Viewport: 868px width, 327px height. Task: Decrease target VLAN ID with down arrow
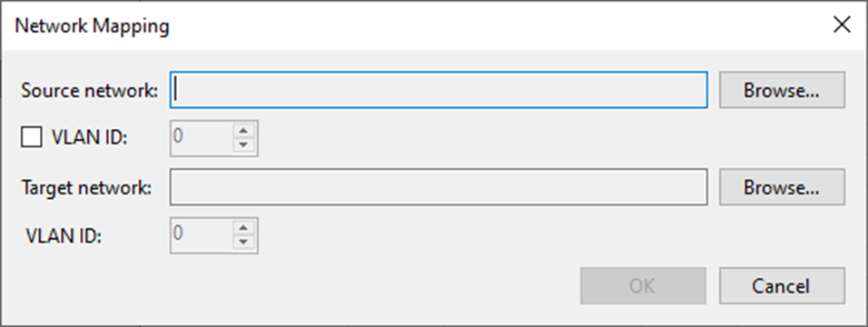click(244, 243)
